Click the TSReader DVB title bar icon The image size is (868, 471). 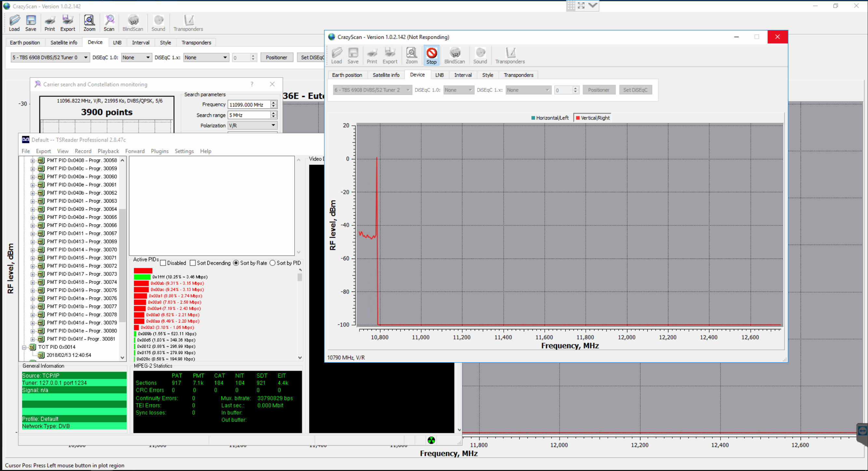[x=26, y=140]
